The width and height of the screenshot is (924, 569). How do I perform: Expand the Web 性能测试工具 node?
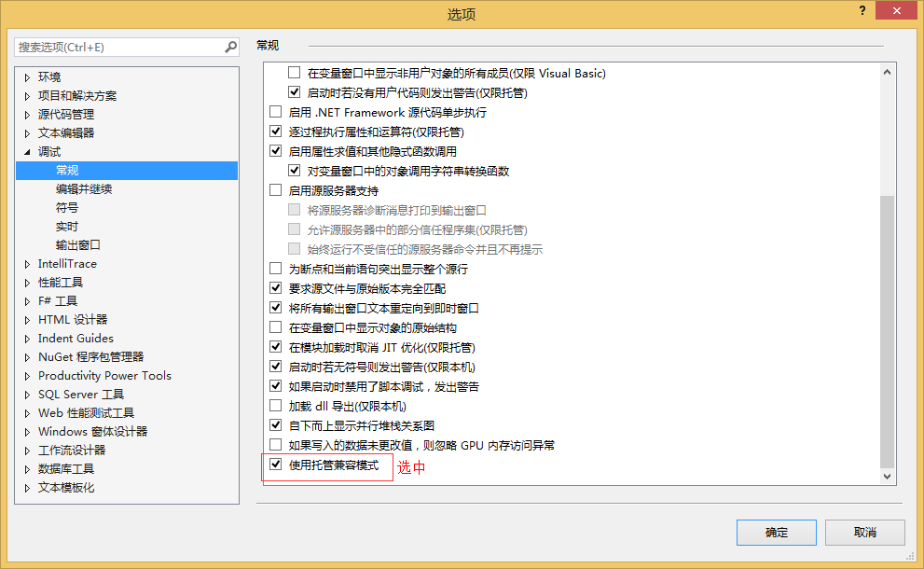point(27,413)
